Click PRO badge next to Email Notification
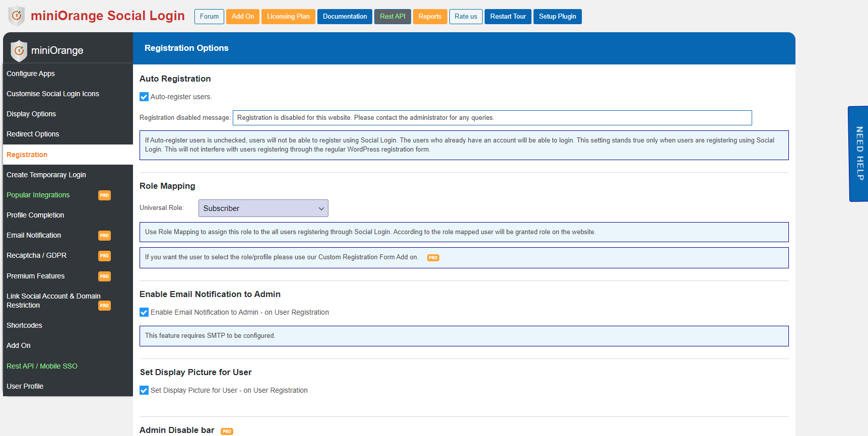868x436 pixels. click(104, 236)
